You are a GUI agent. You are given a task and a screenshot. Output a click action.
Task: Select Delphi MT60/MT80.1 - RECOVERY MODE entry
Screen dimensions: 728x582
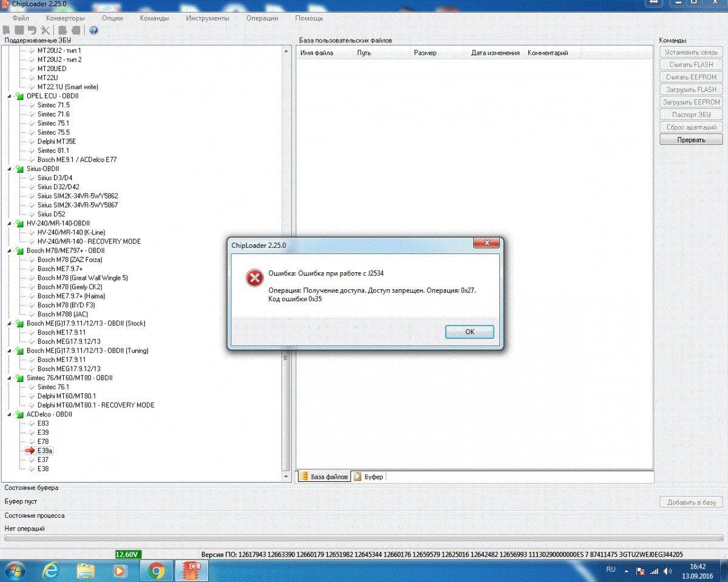click(96, 405)
